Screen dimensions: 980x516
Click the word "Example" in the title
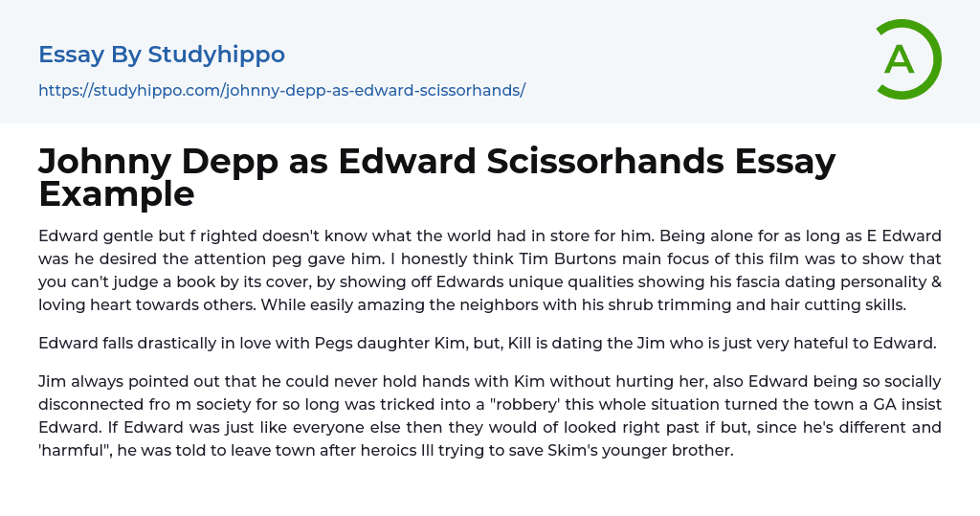[117, 194]
